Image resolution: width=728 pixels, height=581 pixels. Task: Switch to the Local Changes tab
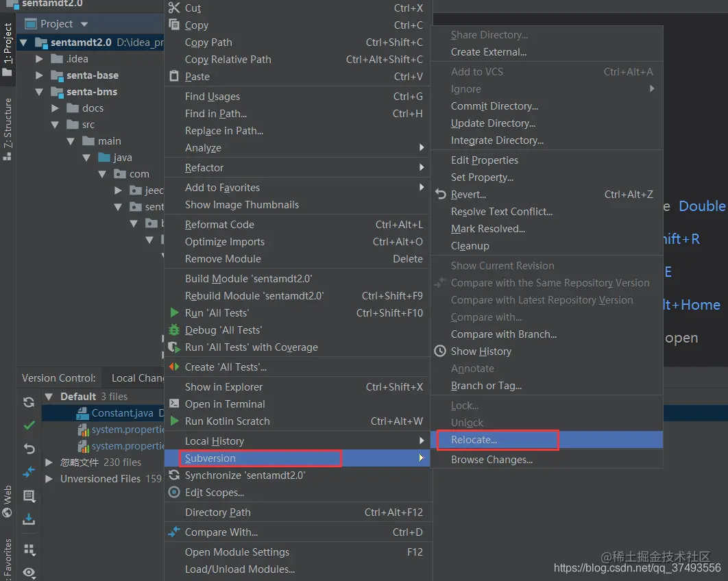(137, 378)
